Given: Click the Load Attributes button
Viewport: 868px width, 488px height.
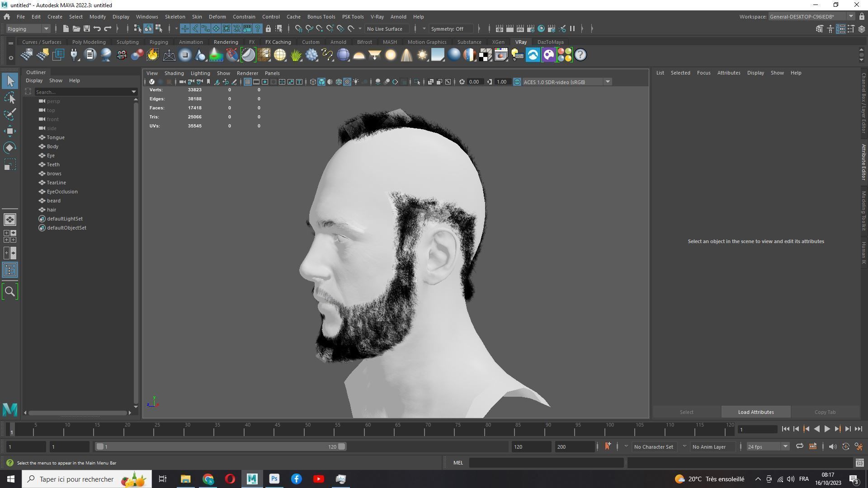Looking at the screenshot, I should coord(756,412).
